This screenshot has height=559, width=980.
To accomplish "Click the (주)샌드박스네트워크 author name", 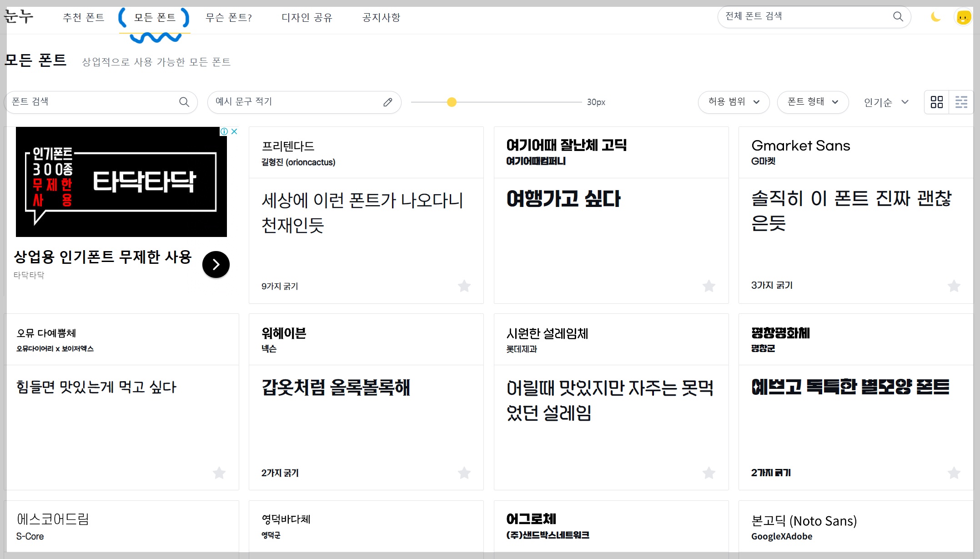I will 548,535.
